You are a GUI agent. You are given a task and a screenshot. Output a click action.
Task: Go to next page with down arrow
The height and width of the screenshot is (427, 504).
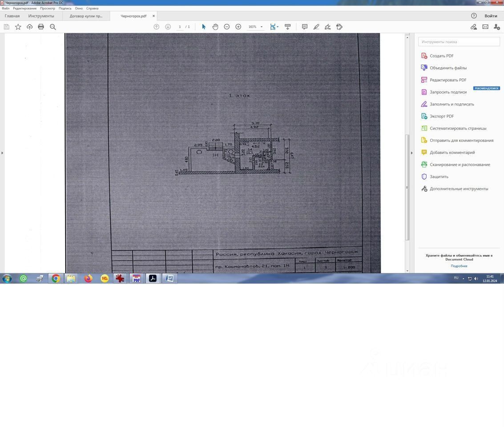(x=168, y=27)
